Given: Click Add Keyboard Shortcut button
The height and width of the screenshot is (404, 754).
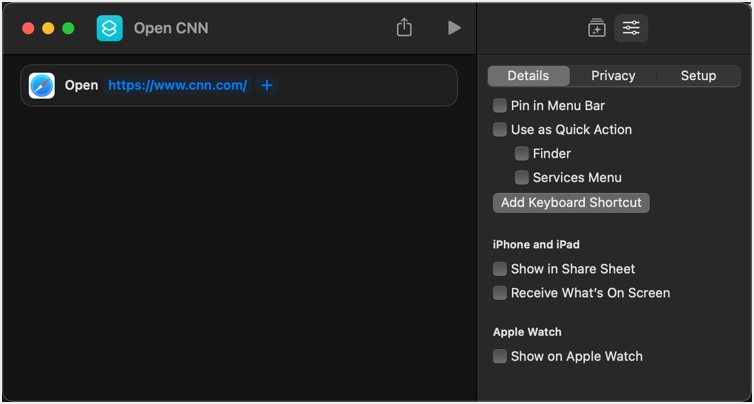Looking at the screenshot, I should coord(571,203).
